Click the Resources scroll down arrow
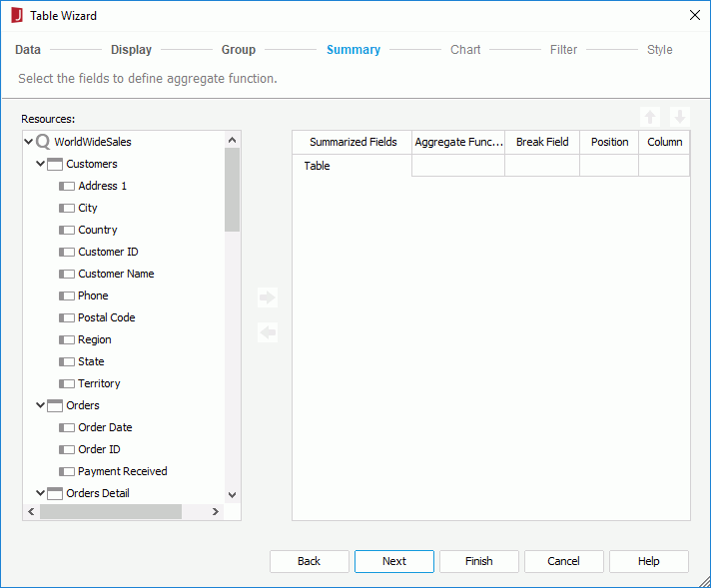This screenshot has height=588, width=711. click(x=232, y=494)
